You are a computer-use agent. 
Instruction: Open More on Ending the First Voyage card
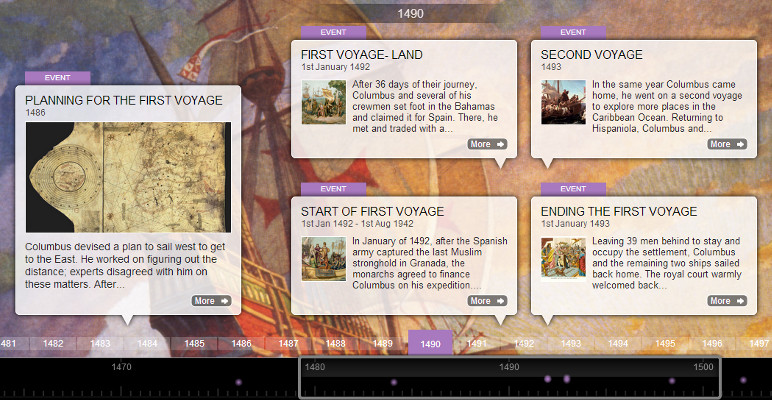(x=727, y=301)
